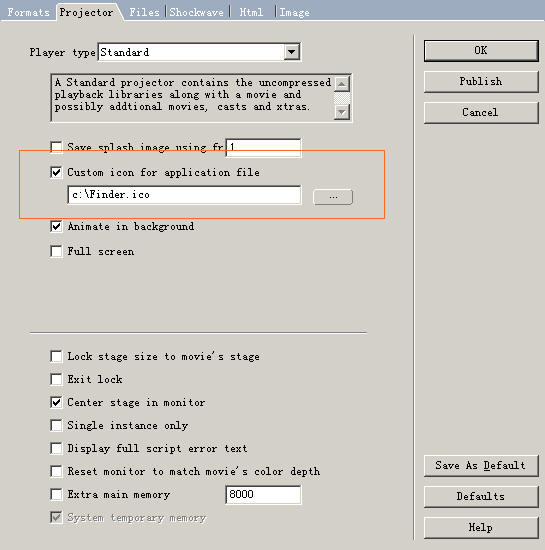Click the description box scroll down arrow
This screenshot has width=545, height=550.
point(342,112)
